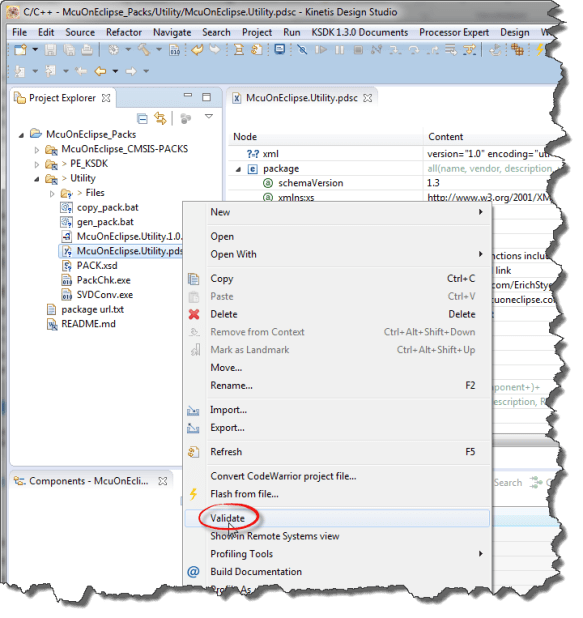The width and height of the screenshot is (583, 618).
Task: Click the Last Edit Location arrow icon
Action: click(x=81, y=71)
